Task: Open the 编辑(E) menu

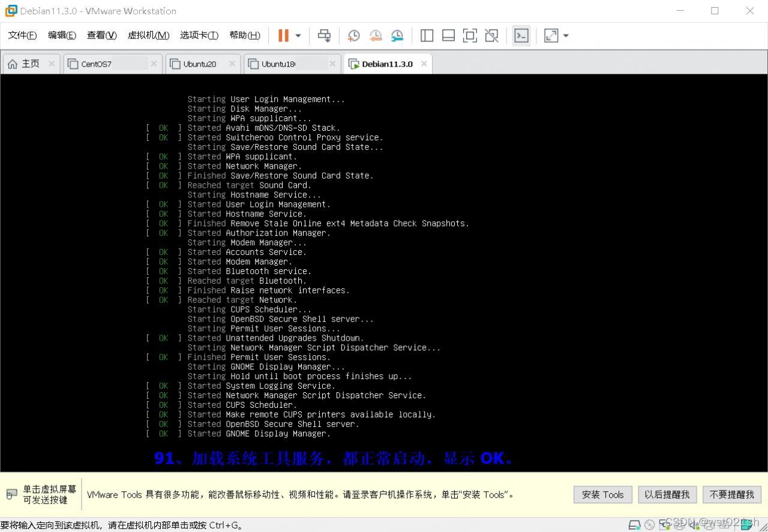Action: coord(62,35)
